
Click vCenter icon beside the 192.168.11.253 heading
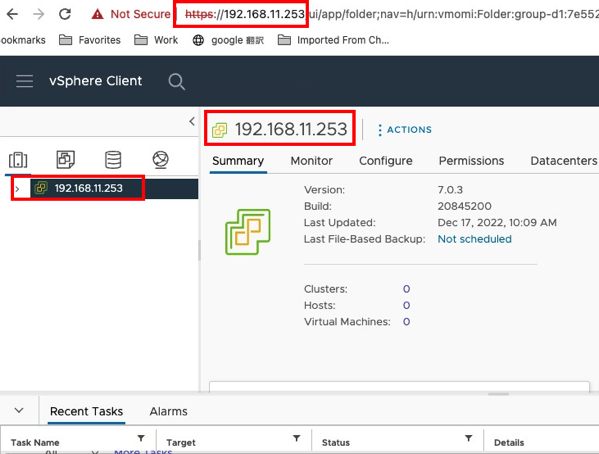[x=220, y=130]
